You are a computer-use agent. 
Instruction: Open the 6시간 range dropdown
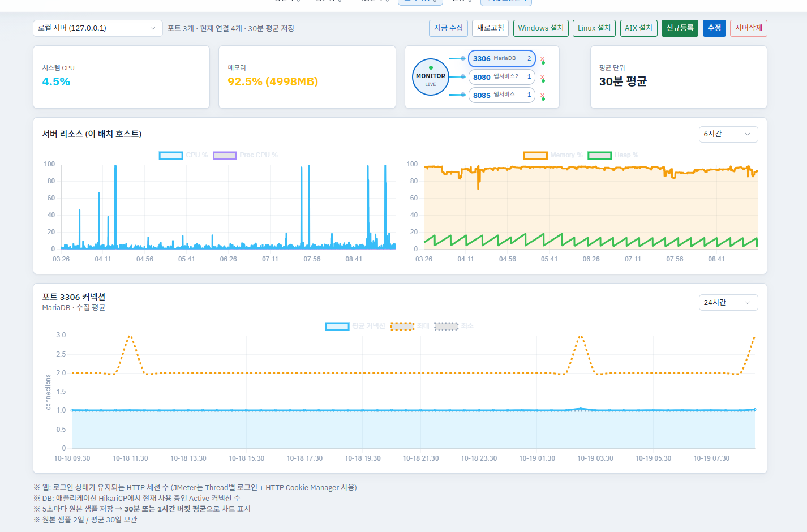click(728, 134)
